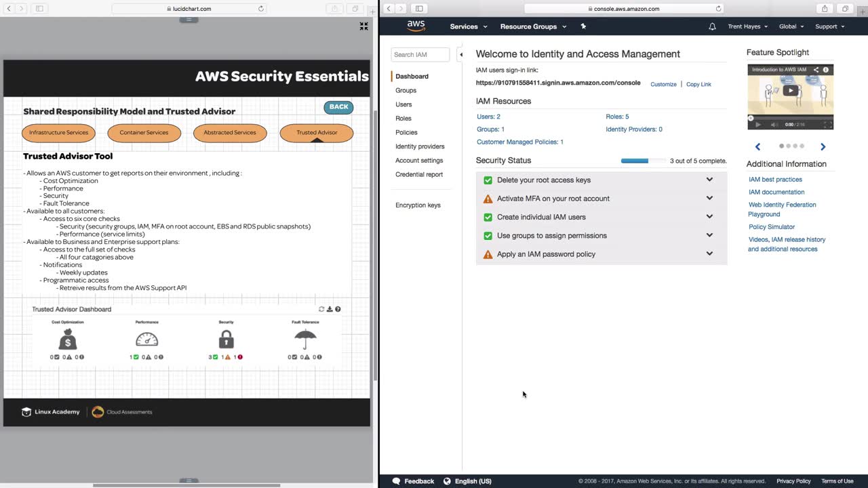The height and width of the screenshot is (488, 868).
Task: Open Identity providers in the sidebar
Action: (x=420, y=146)
